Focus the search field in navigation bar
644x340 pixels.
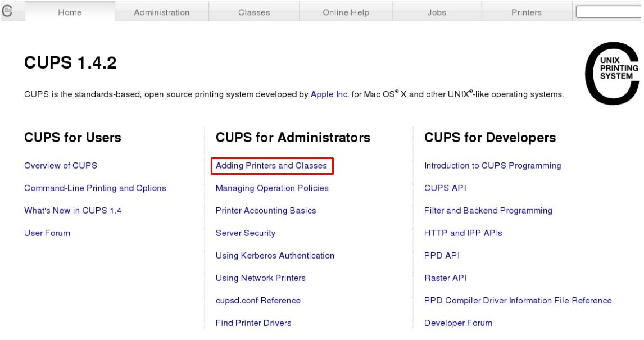click(610, 12)
